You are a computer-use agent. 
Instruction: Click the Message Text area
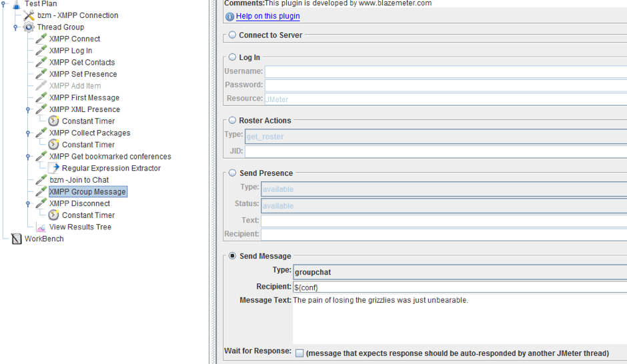tap(460, 319)
